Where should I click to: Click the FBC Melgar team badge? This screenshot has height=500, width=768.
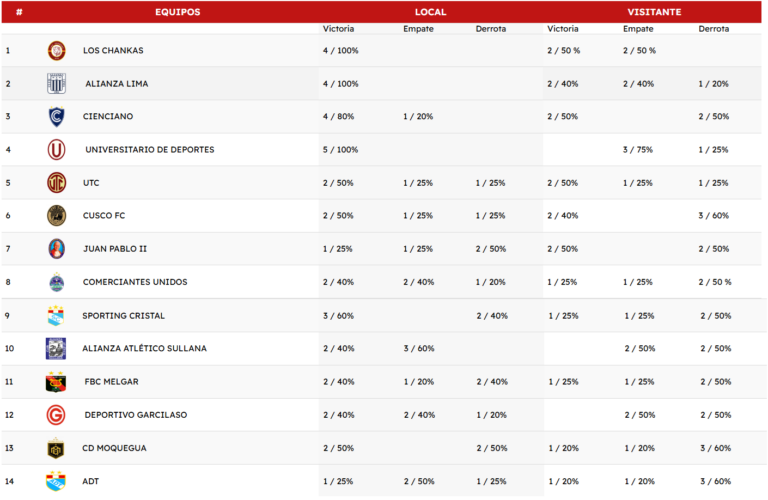57,382
